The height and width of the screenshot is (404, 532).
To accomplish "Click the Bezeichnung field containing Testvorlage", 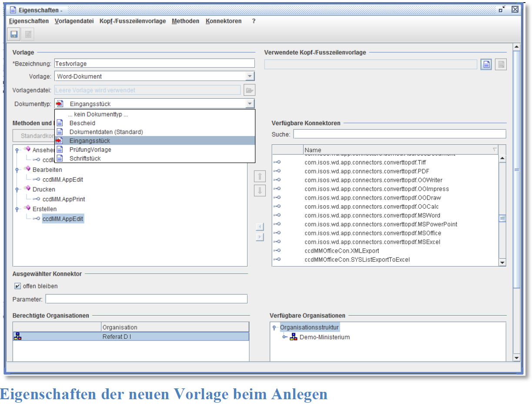I will coord(154,63).
